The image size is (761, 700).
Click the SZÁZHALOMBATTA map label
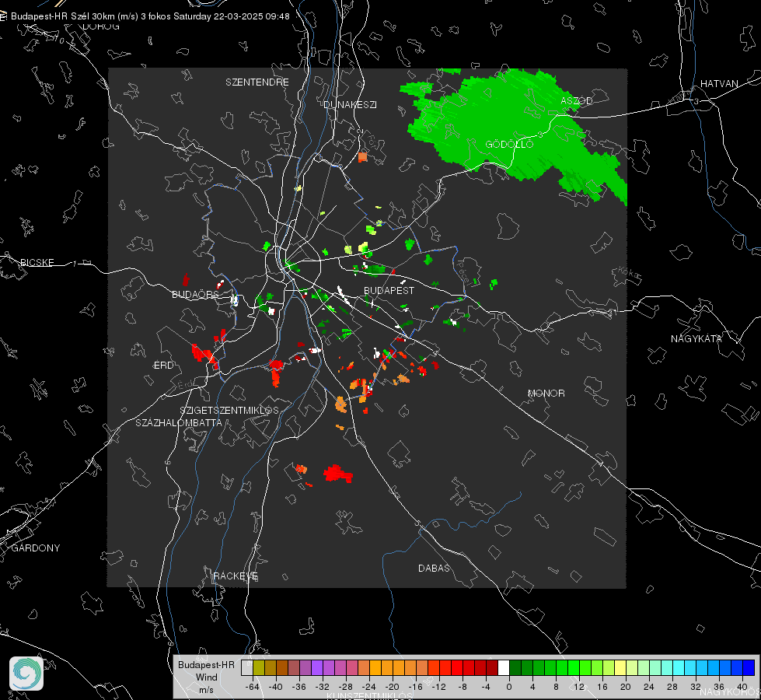coord(179,422)
